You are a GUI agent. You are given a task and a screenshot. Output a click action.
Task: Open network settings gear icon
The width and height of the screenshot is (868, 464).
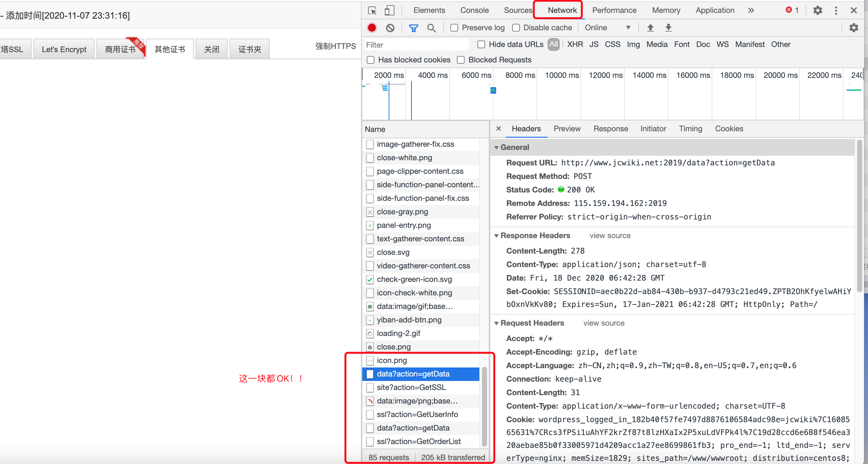click(854, 28)
